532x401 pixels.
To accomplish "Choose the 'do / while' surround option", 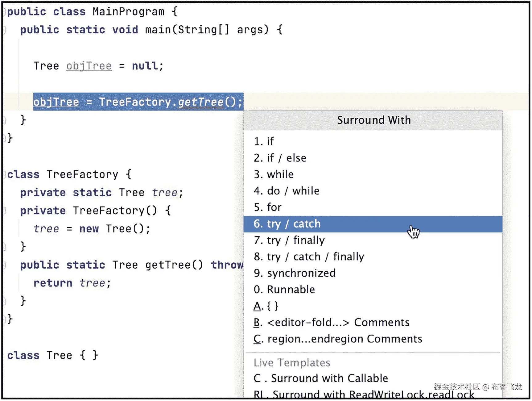I will click(287, 191).
